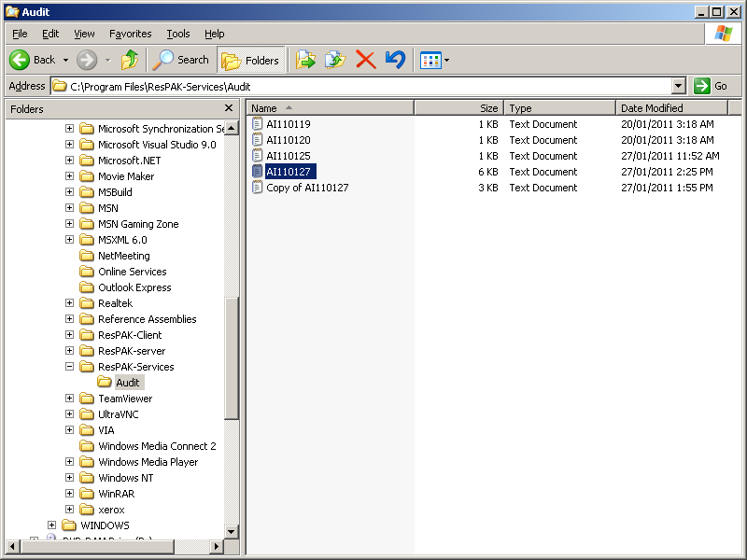Select the Audit folder icon in tree
Viewport: 747px width, 560px height.
pos(105,382)
